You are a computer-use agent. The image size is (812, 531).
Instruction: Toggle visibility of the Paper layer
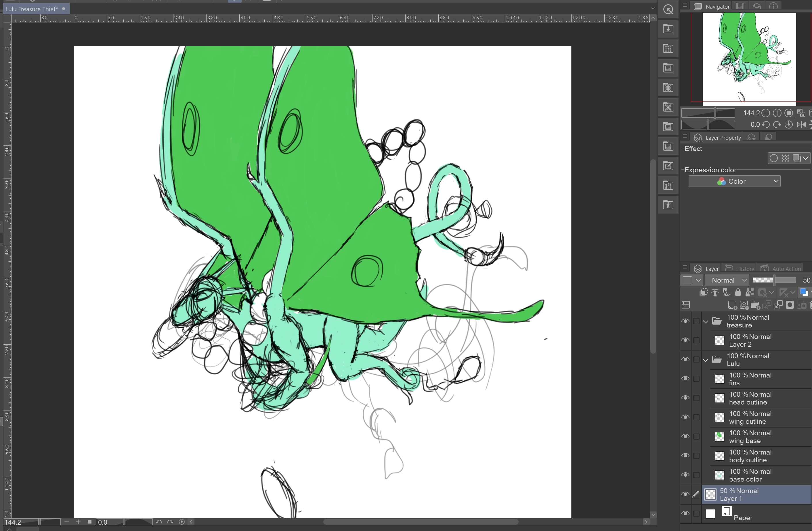(x=685, y=514)
